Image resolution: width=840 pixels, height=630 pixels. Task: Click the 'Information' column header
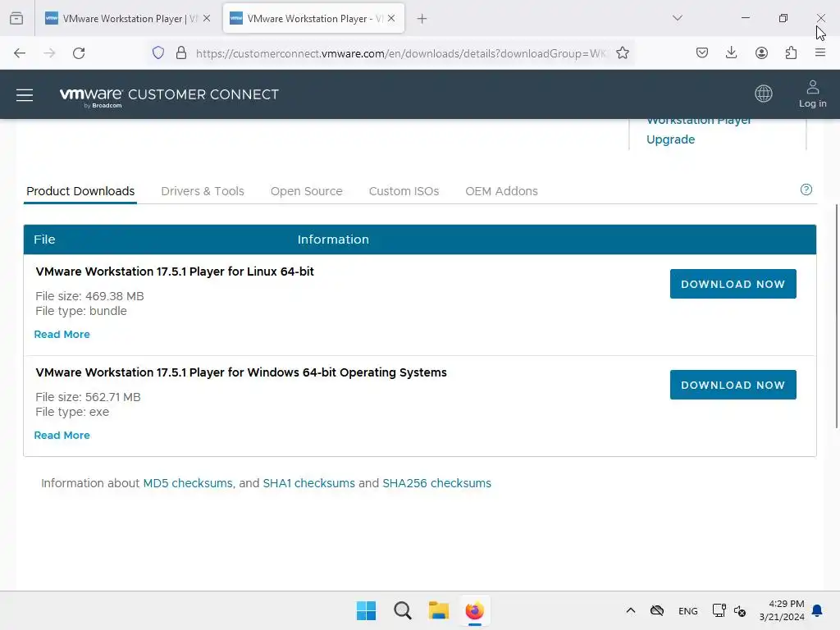click(x=333, y=240)
